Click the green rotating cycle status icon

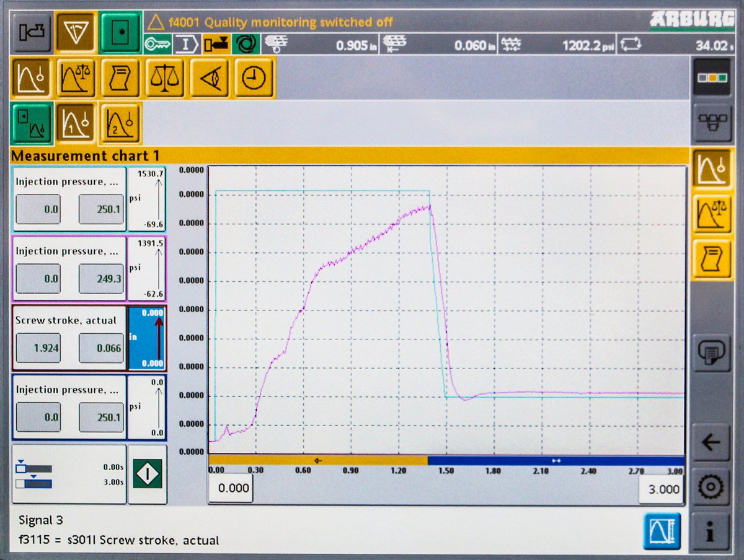point(246,45)
